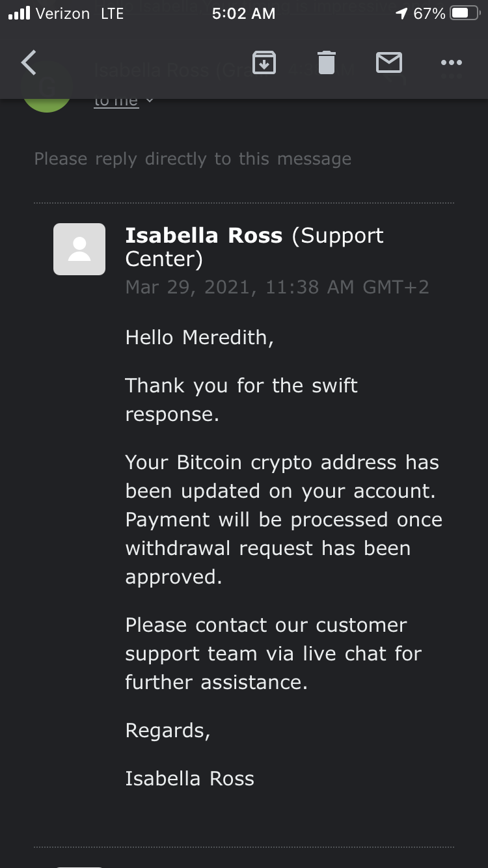Tap the back arrow to leave the email
Image resolution: width=488 pixels, height=868 pixels.
pyautogui.click(x=29, y=62)
